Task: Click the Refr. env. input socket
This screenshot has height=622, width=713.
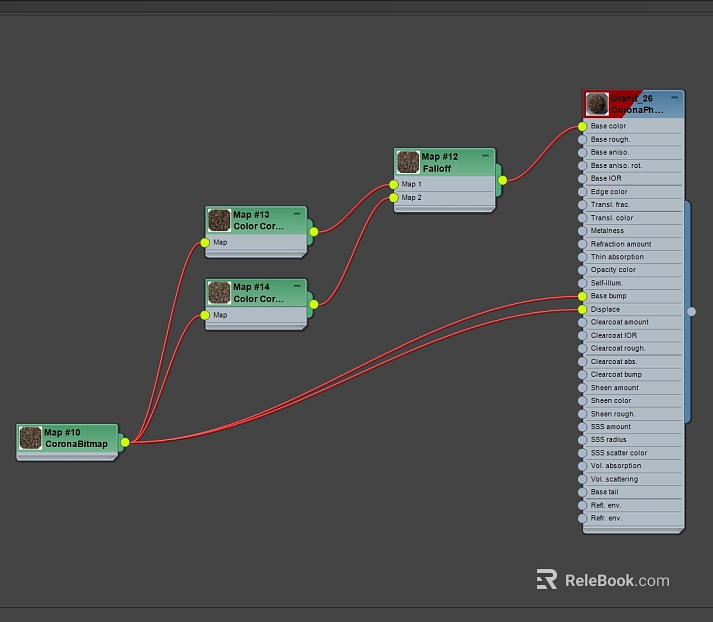Action: 582,518
